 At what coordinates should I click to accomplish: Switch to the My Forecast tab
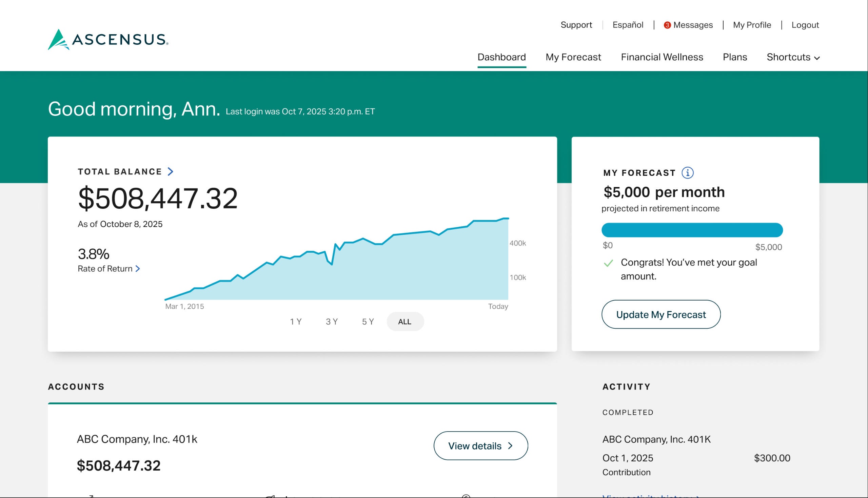pos(573,57)
